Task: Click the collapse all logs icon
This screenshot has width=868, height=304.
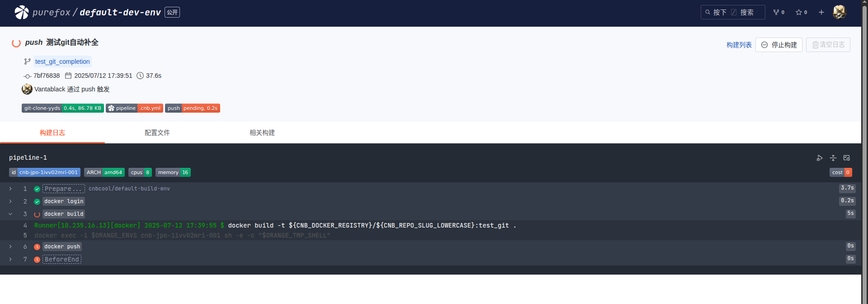Action: (x=833, y=158)
